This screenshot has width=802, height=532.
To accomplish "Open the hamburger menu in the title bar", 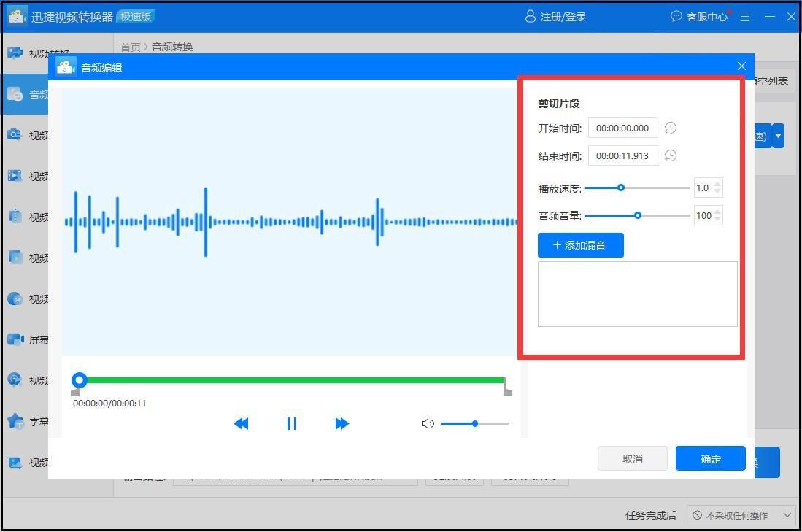I will pyautogui.click(x=744, y=16).
